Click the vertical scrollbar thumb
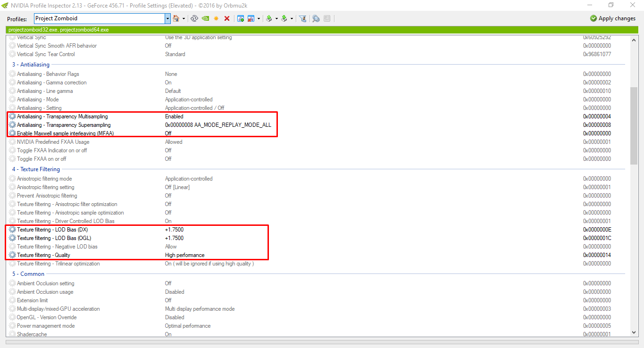The height and width of the screenshot is (348, 644). tap(634, 125)
